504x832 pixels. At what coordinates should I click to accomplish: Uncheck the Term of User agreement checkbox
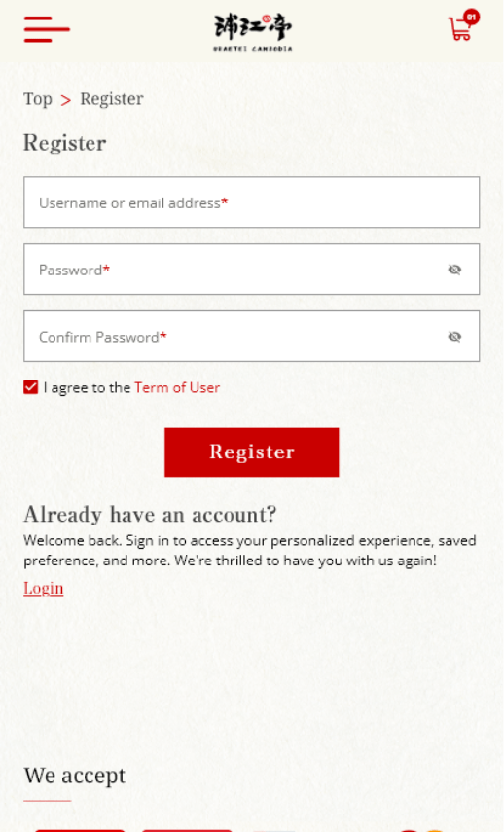[31, 387]
